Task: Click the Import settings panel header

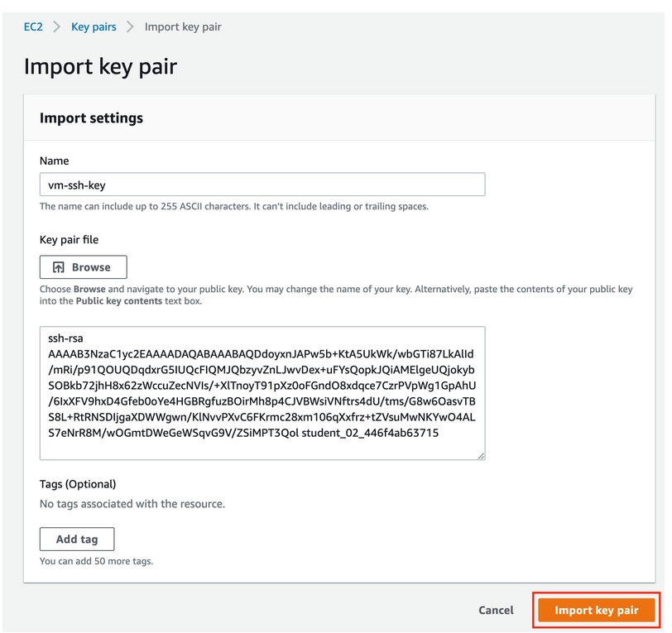Action: click(x=91, y=117)
